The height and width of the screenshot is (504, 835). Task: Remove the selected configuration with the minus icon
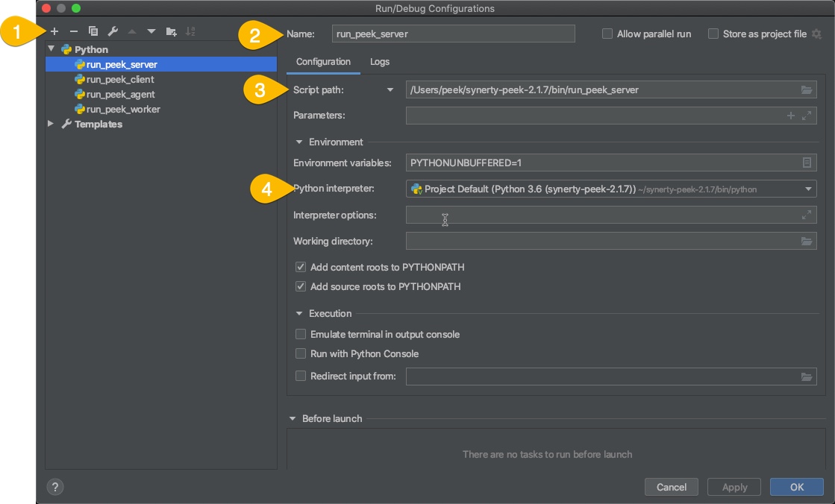pos(73,31)
